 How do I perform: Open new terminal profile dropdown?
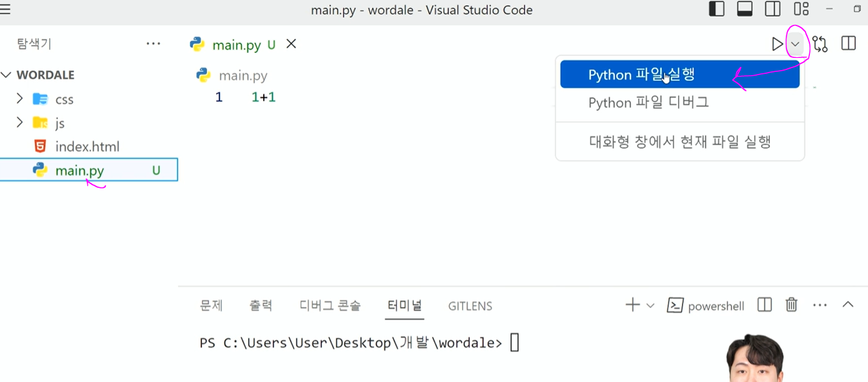[650, 306]
